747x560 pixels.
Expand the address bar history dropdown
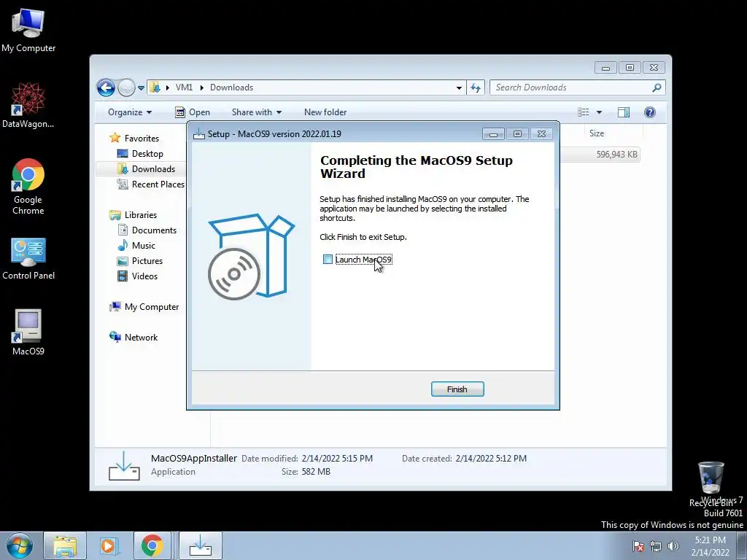(x=459, y=87)
